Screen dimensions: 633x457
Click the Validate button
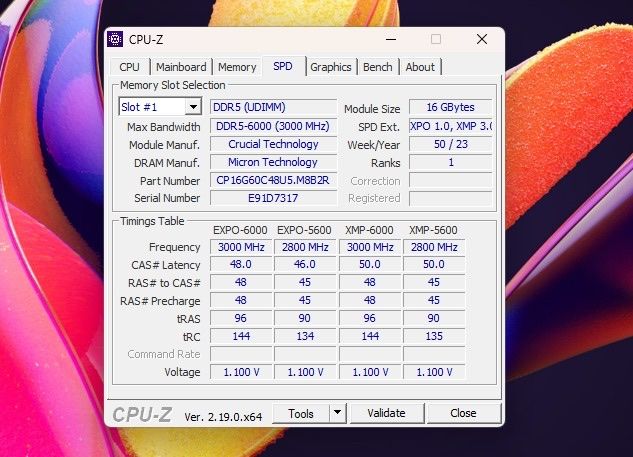coord(386,413)
